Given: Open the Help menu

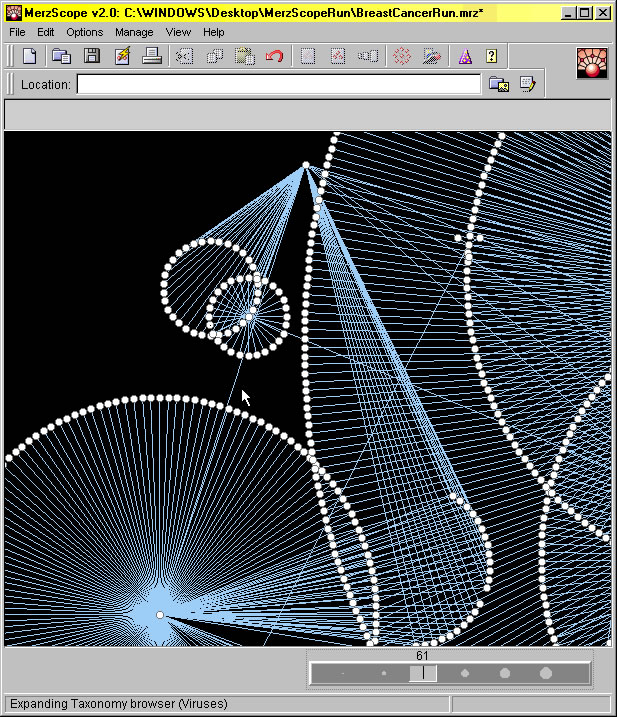Looking at the screenshot, I should 214,32.
